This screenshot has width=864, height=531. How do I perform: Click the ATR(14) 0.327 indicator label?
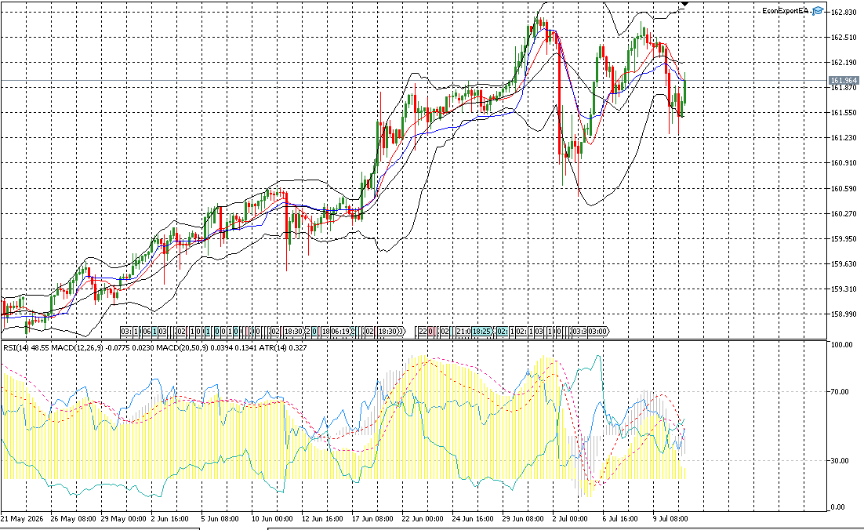284,348
